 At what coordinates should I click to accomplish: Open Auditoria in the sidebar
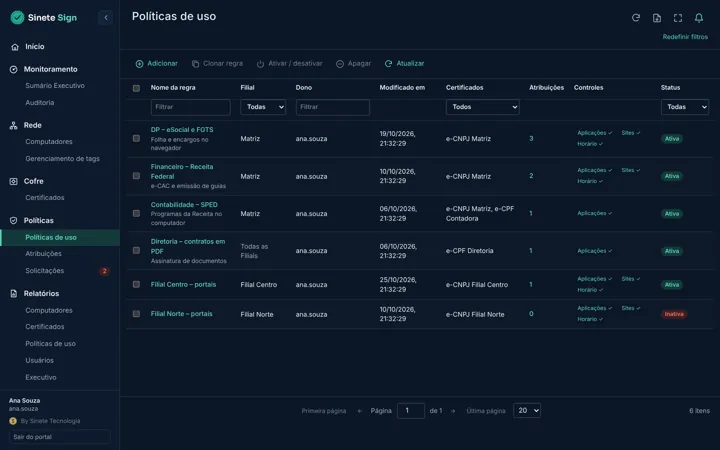point(40,103)
